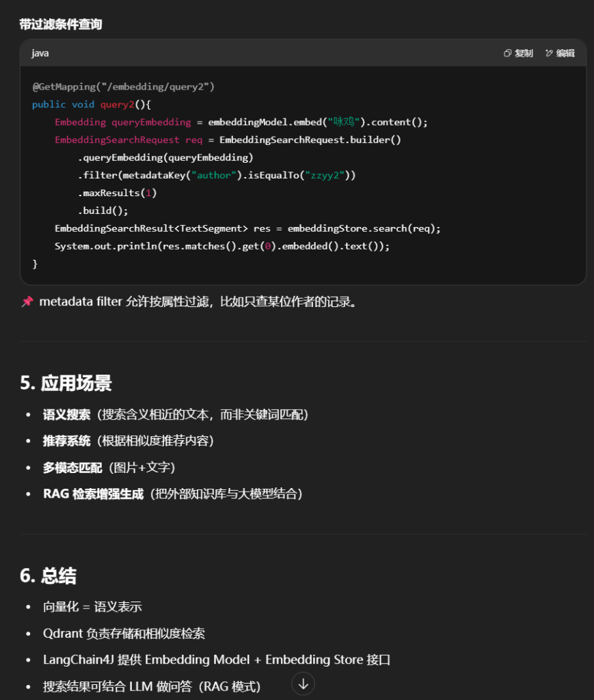Click the 多模态匹配 bullet item

(72, 468)
